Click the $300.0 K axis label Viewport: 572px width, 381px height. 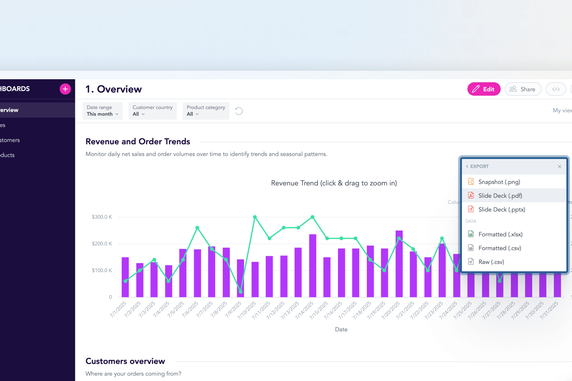(102, 217)
